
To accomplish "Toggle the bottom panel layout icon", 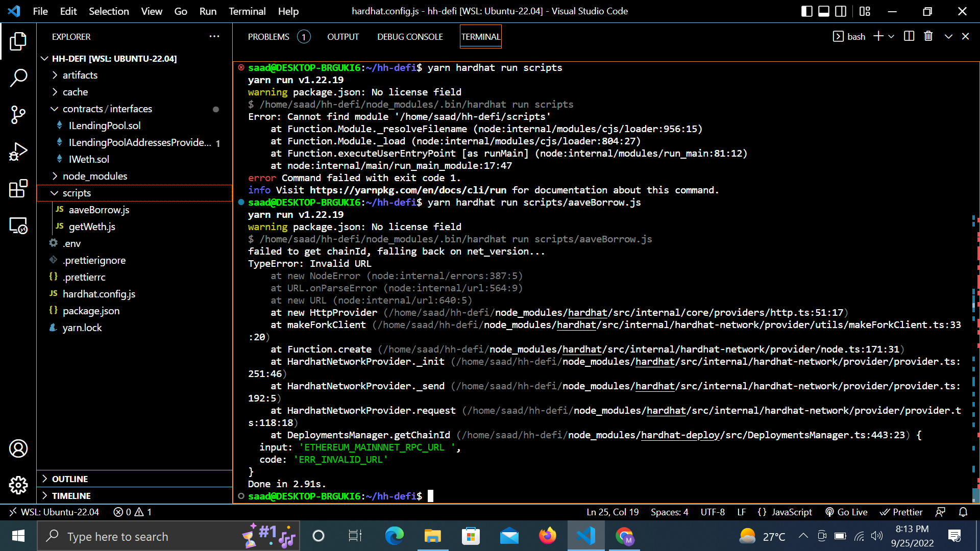I will tap(823, 11).
